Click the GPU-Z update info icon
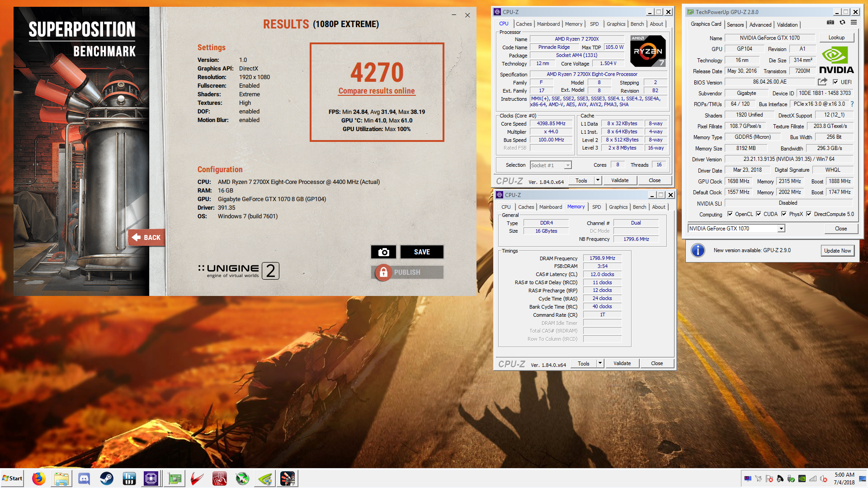This screenshot has height=488, width=868. [x=698, y=250]
